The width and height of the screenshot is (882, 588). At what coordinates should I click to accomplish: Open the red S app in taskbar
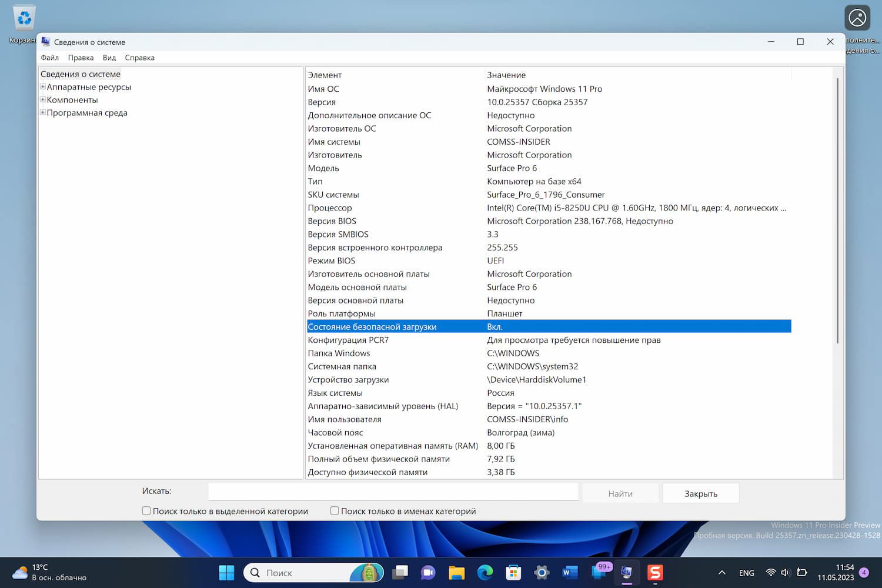[655, 573]
